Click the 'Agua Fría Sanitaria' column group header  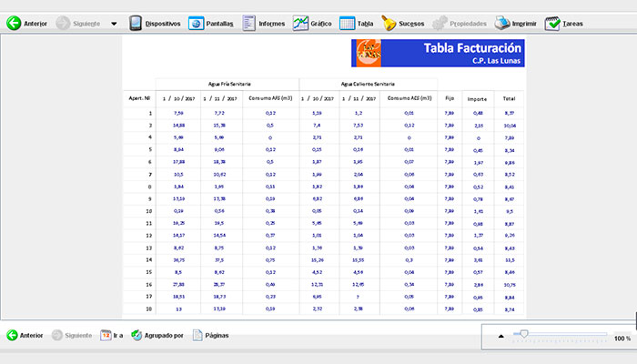click(229, 84)
